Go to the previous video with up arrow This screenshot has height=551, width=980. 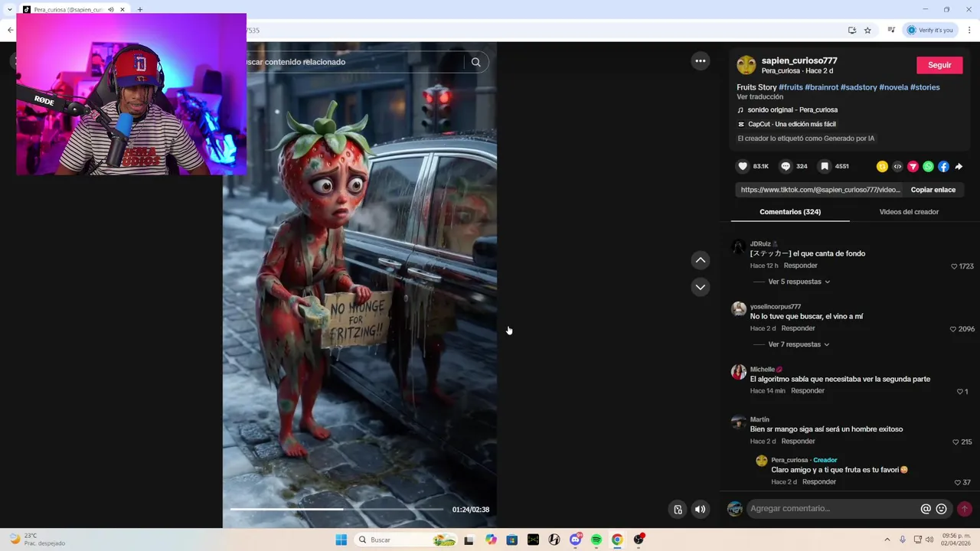701,260
